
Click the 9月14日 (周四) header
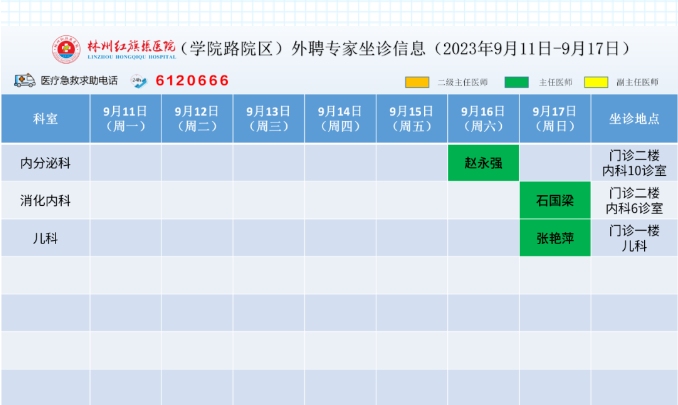point(340,118)
